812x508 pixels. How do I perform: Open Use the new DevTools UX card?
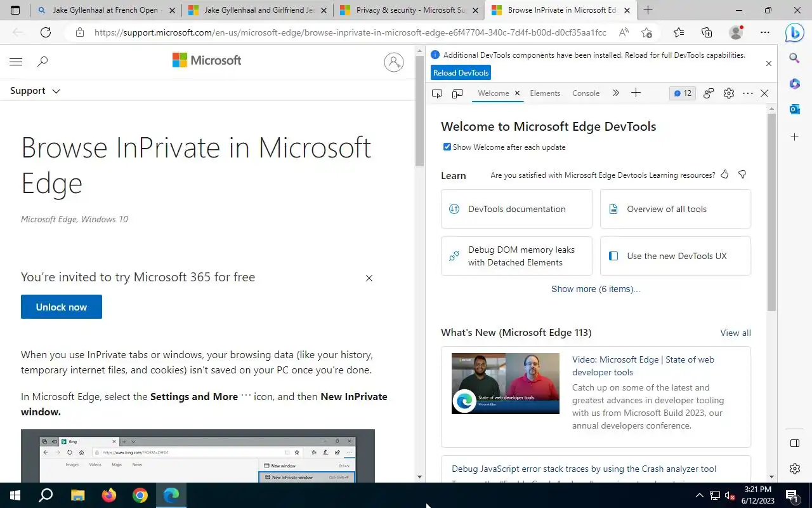click(676, 256)
